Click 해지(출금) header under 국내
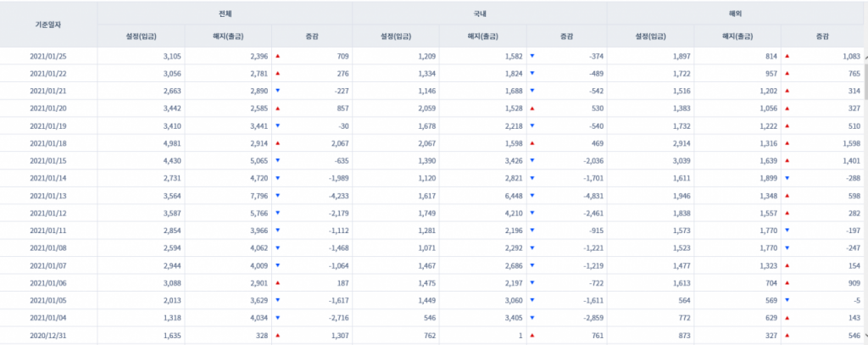Screen dimensions: 868x345 [483, 36]
